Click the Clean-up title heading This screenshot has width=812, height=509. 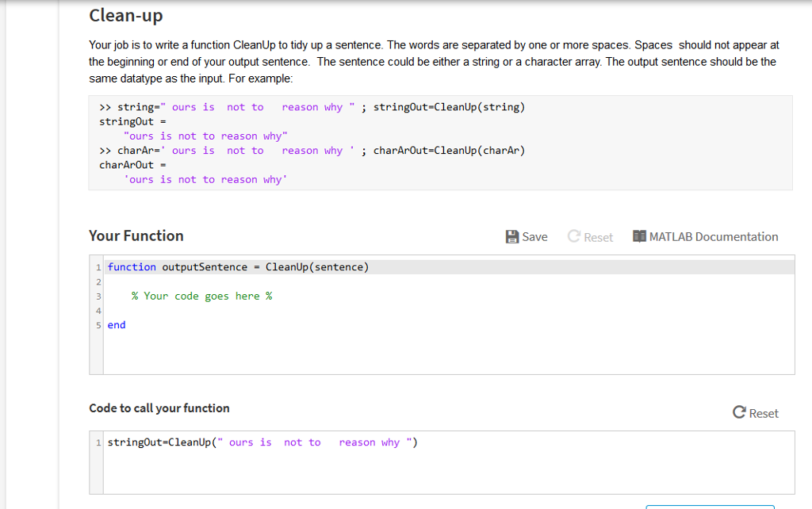pos(126,15)
